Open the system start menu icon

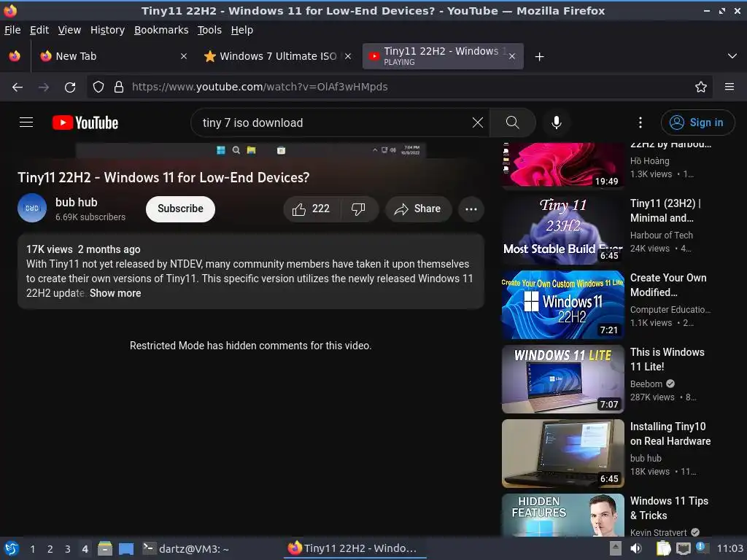pos(12,548)
